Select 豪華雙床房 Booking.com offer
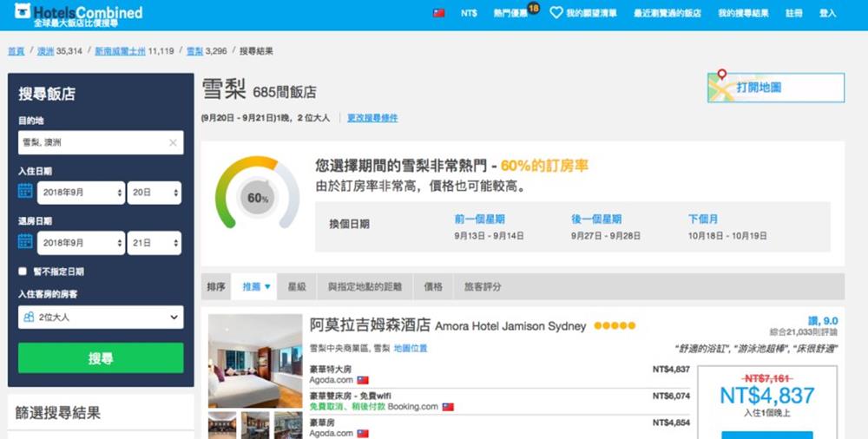Image resolution: width=868 pixels, height=439 pixels. tap(500, 402)
